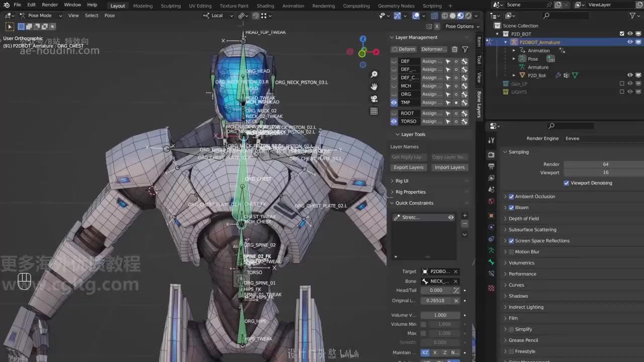Viewport: 644px width, 362px height.
Task: Switch to the Shading workspace tab
Action: (x=265, y=6)
